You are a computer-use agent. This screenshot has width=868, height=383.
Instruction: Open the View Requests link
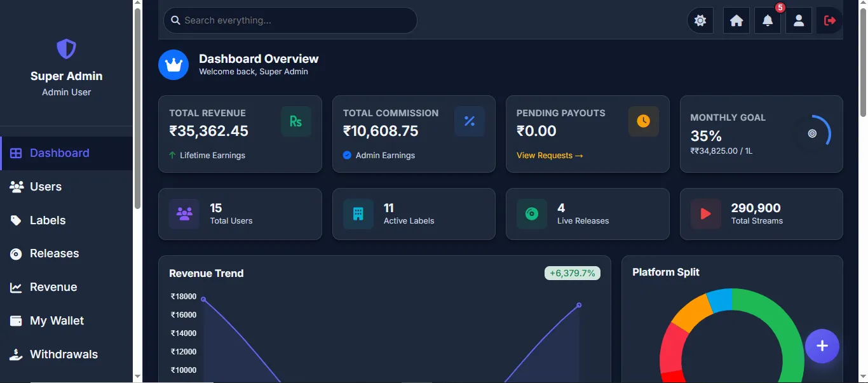(550, 155)
